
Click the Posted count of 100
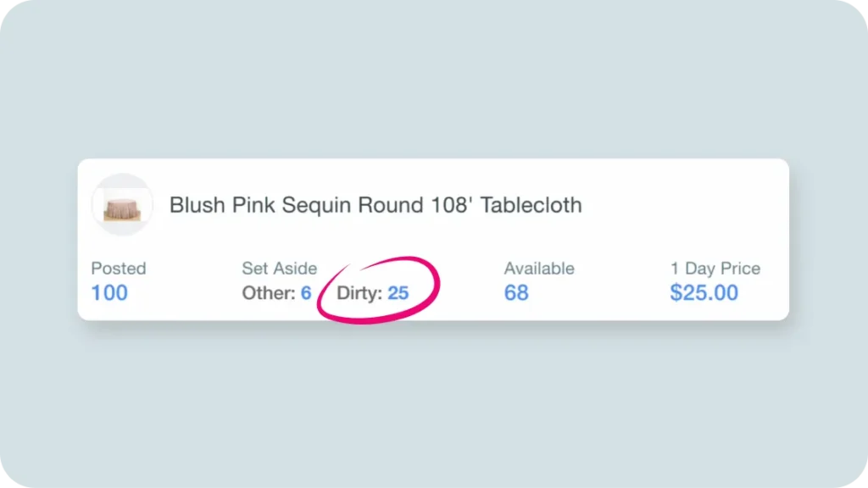pos(109,293)
